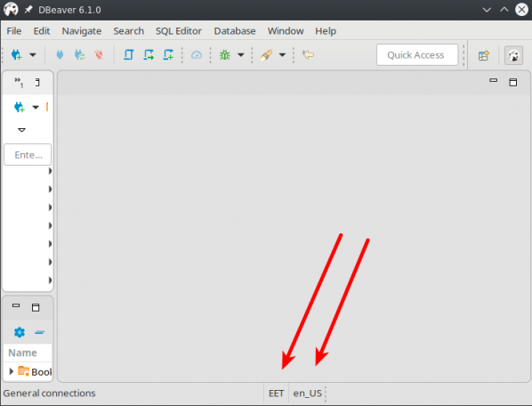
Task: Open dropdown arrow beside Debug bug icon
Action: pos(240,54)
